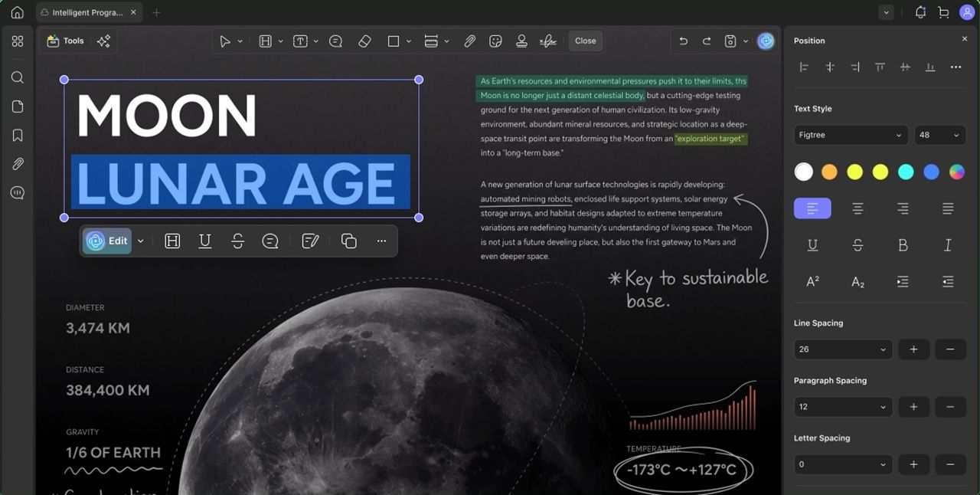Select the measure ruler tool

(x=431, y=41)
